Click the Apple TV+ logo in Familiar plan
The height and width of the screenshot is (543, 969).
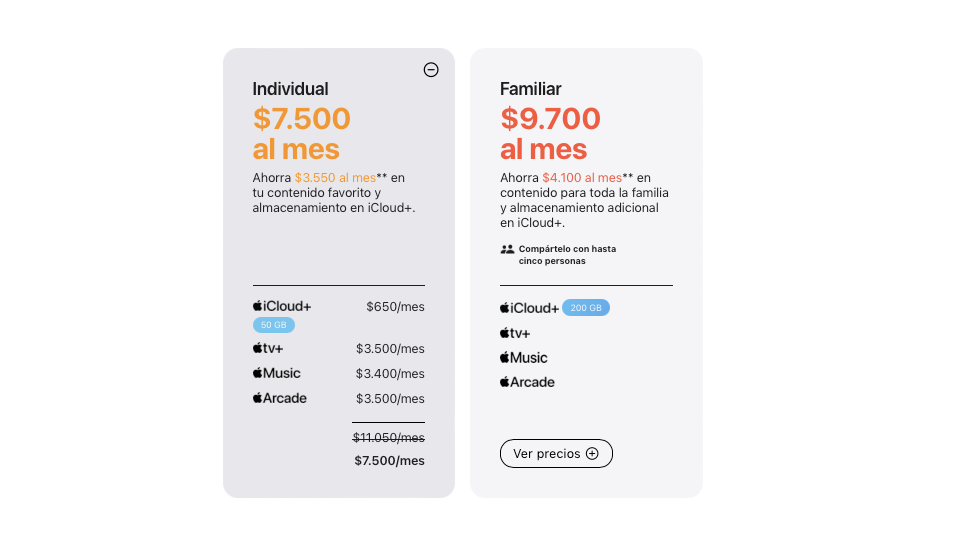coord(515,333)
